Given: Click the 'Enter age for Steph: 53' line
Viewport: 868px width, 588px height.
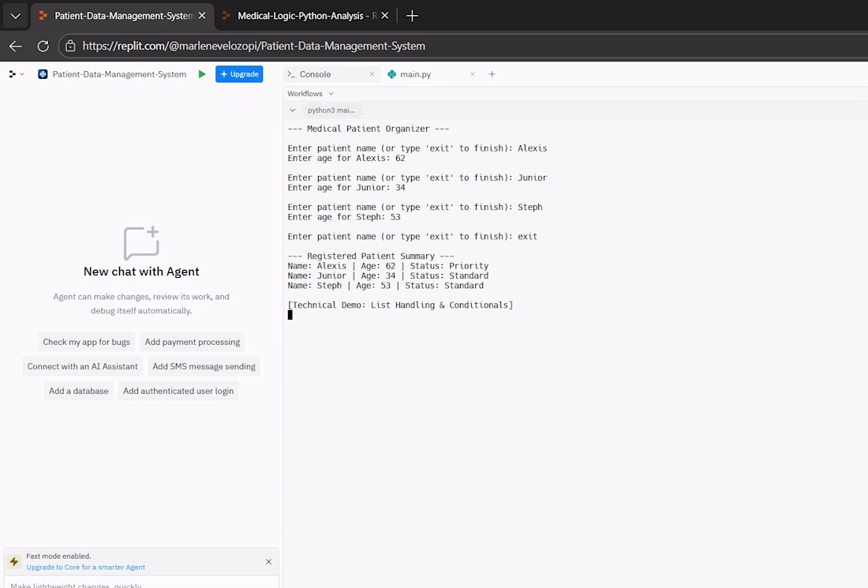Looking at the screenshot, I should click(344, 217).
